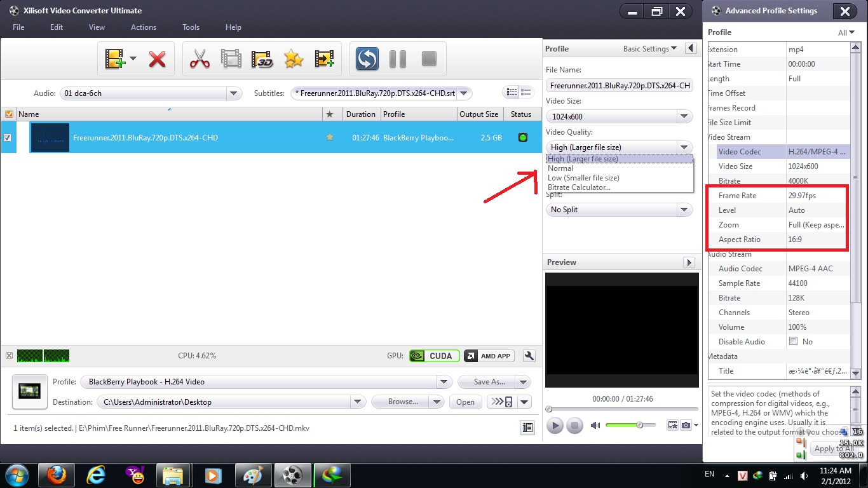Click the BlackBerry Playbook profile thumbnail
This screenshot has width=868, height=488.
click(x=30, y=392)
